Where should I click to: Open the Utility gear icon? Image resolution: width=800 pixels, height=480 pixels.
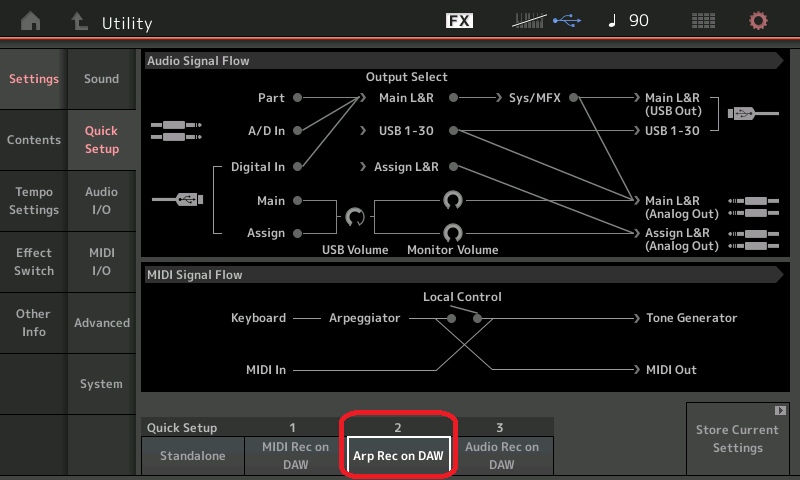[x=759, y=21]
